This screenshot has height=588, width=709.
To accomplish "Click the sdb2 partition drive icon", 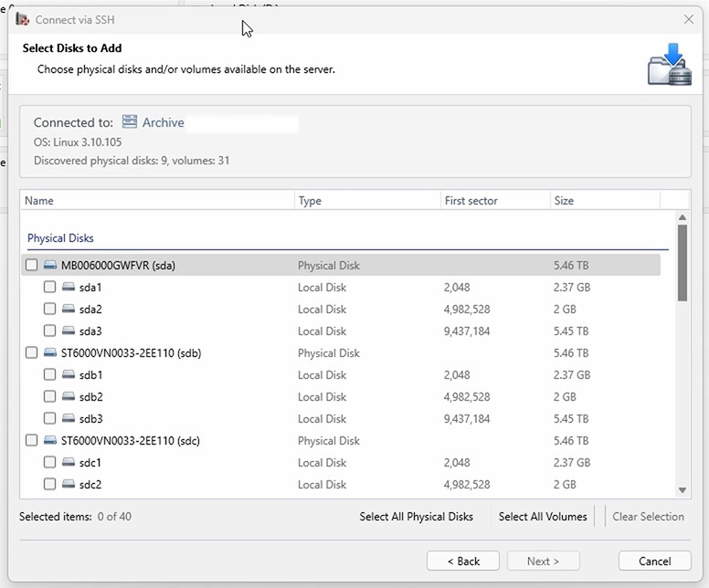I will click(x=69, y=396).
